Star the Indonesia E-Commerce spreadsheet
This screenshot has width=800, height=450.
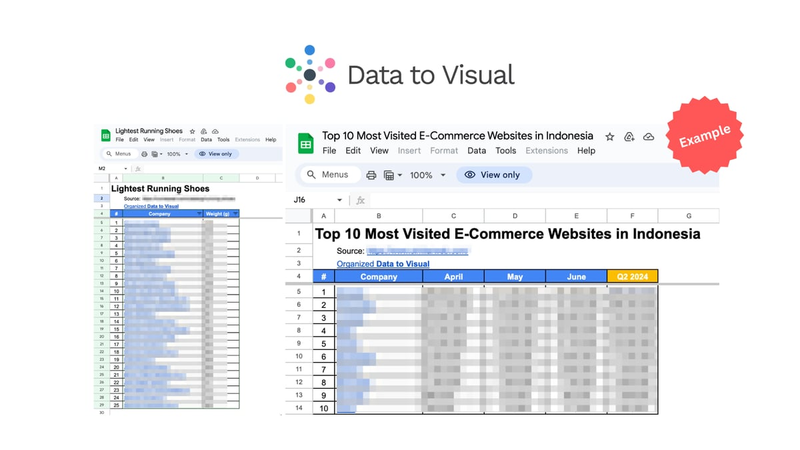(610, 137)
